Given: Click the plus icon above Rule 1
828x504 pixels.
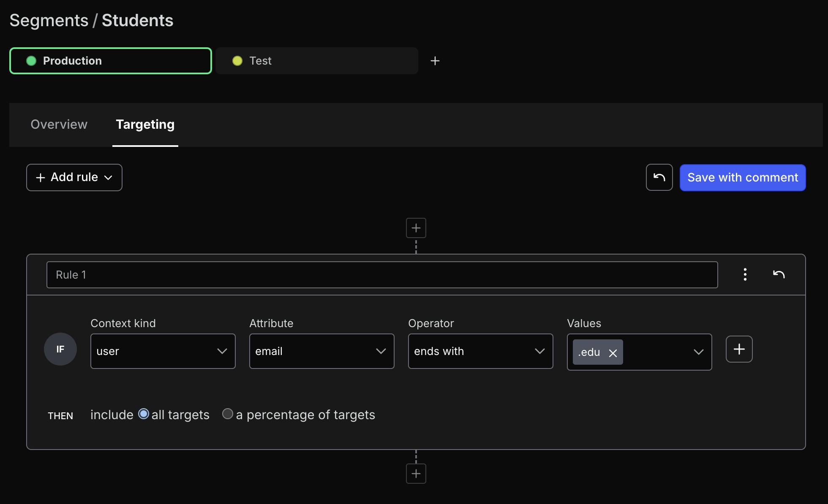Looking at the screenshot, I should click(x=416, y=228).
